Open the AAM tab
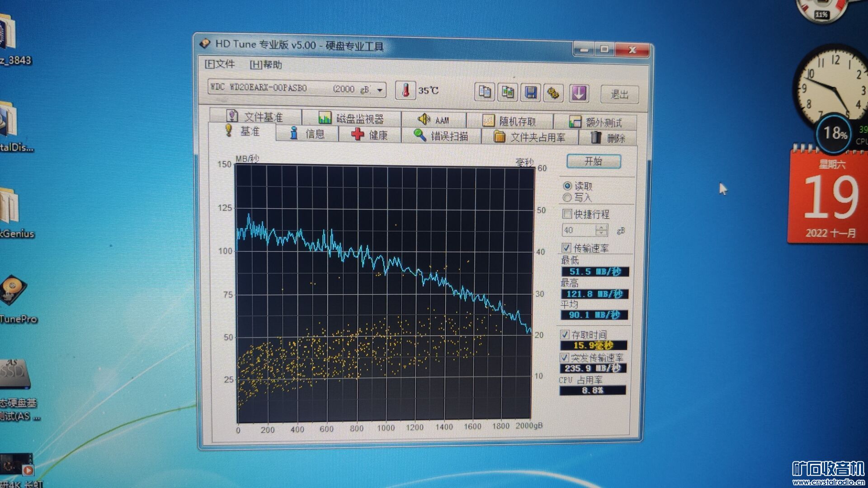 click(x=434, y=120)
